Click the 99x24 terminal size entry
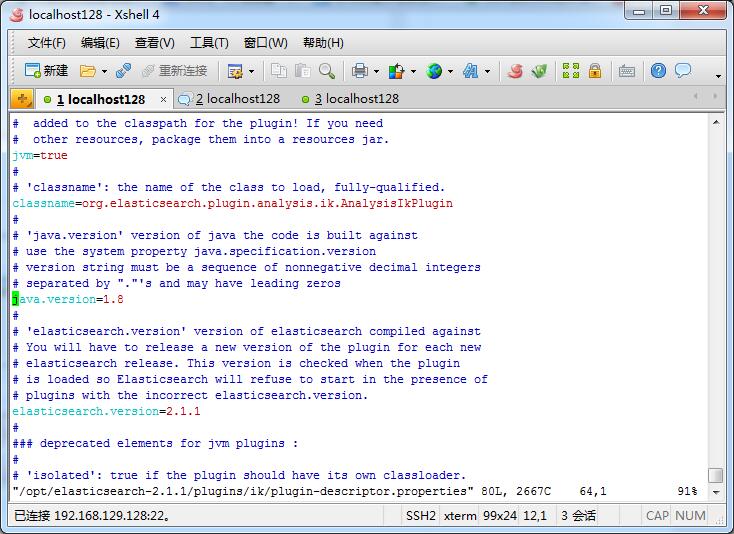 (x=499, y=515)
